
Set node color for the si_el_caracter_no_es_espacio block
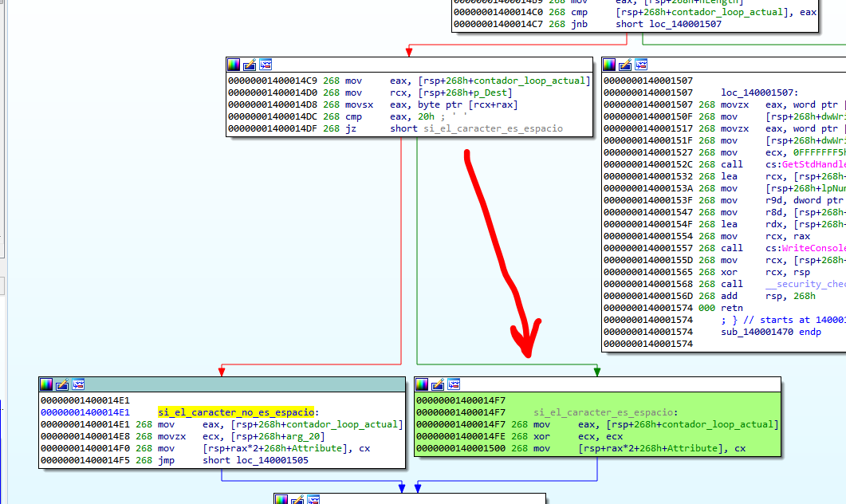point(46,384)
